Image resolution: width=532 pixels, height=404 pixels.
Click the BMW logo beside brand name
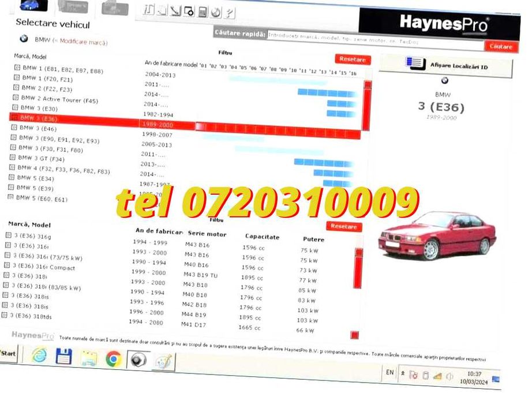point(24,39)
